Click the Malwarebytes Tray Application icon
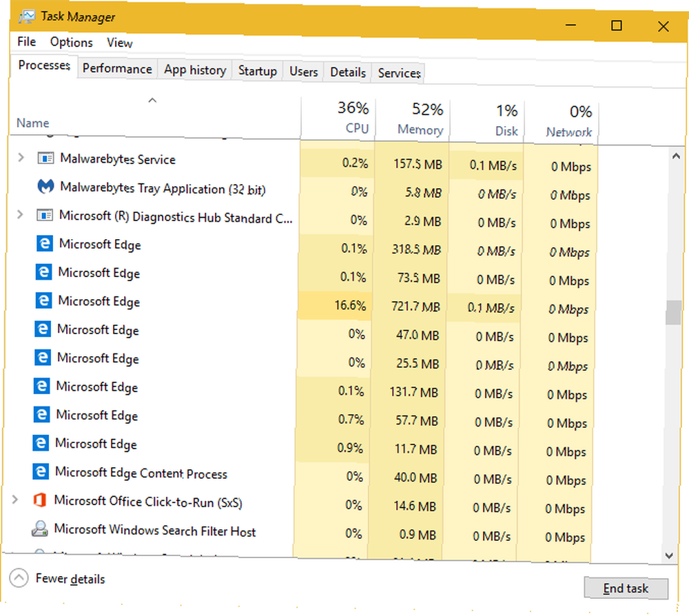 (45, 186)
